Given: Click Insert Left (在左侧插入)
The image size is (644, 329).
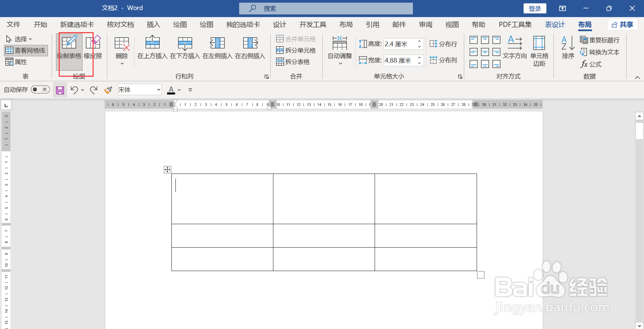Looking at the screenshot, I should (x=217, y=48).
